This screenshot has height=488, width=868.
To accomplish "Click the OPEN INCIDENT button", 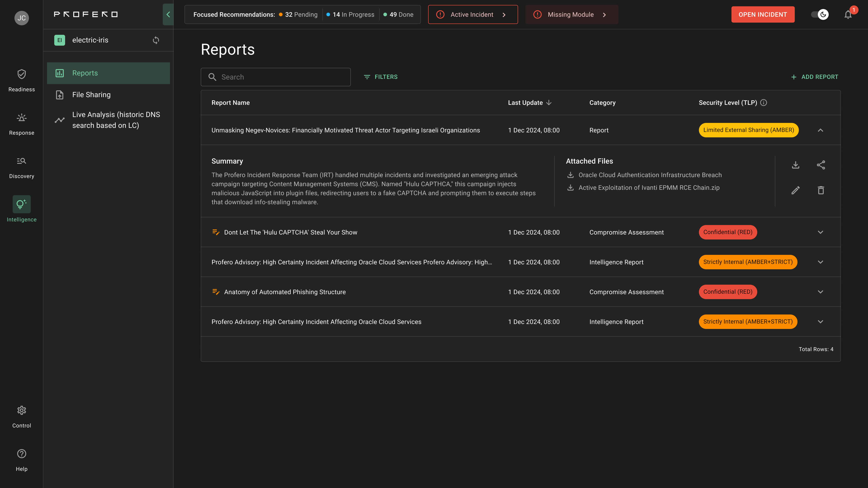I will click(763, 14).
